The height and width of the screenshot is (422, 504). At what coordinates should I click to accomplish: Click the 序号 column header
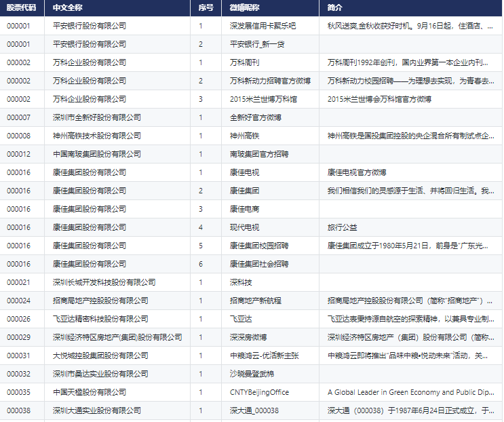(x=206, y=7)
